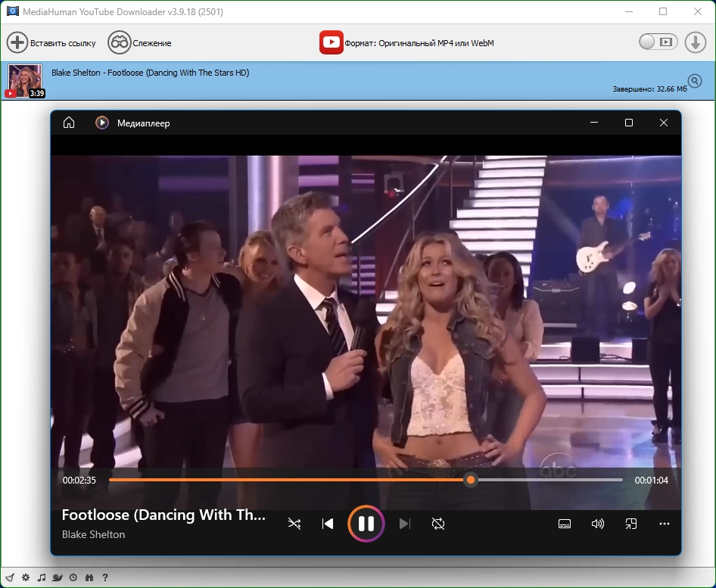
Task: Skip to previous track
Action: pos(328,524)
